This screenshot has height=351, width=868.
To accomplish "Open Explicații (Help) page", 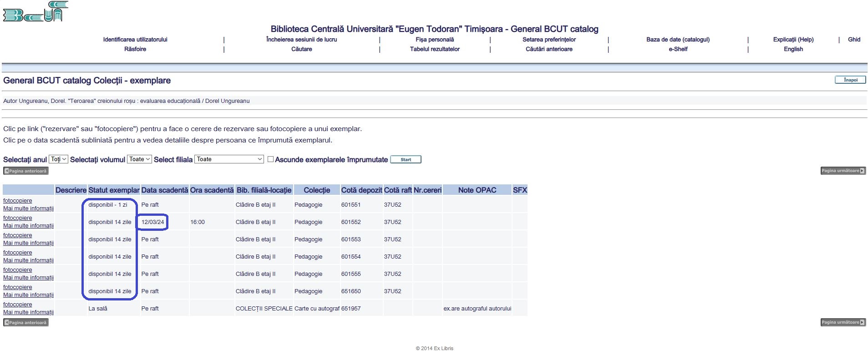I will (793, 40).
